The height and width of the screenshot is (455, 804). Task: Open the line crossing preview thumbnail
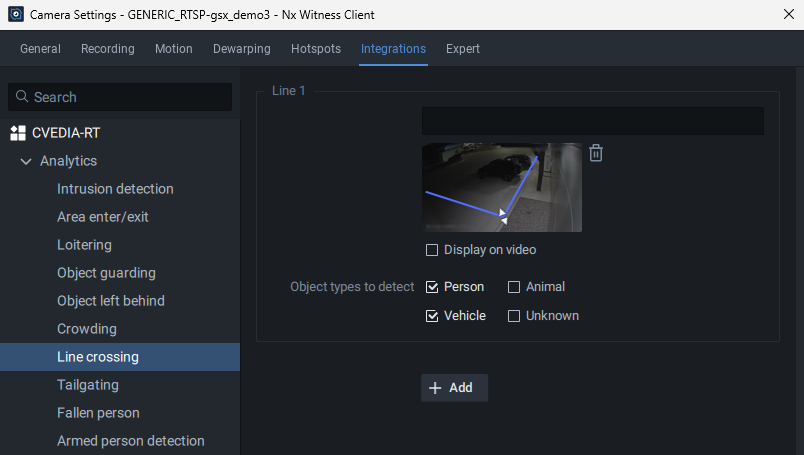click(x=501, y=187)
